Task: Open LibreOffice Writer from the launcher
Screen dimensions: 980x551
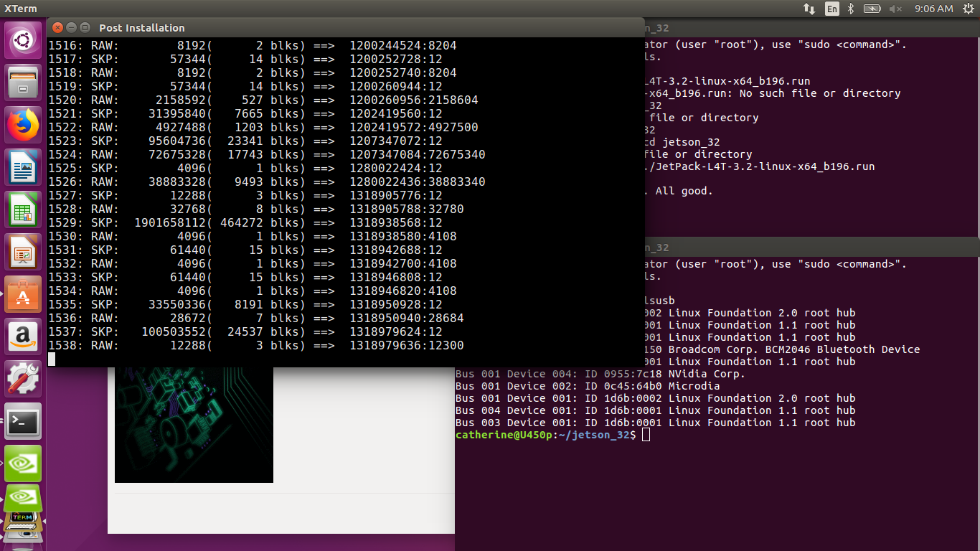Action: (x=24, y=167)
